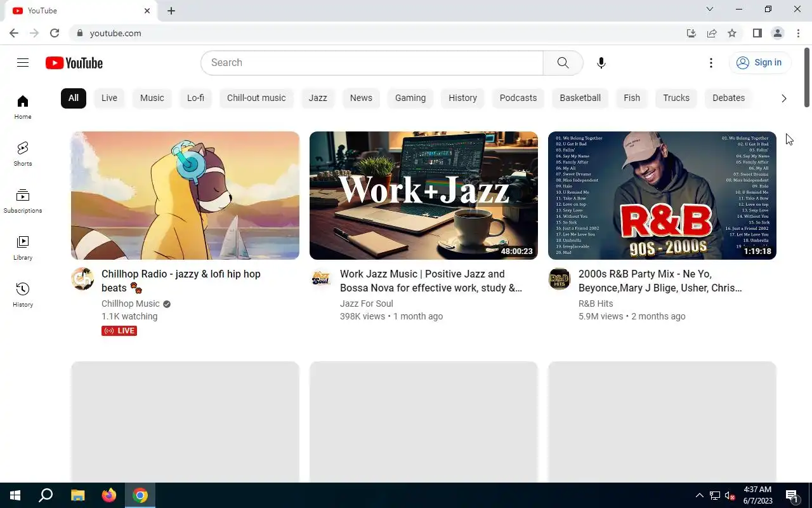Select the Debates filter chip
Viewport: 812px width, 508px height.
click(728, 98)
